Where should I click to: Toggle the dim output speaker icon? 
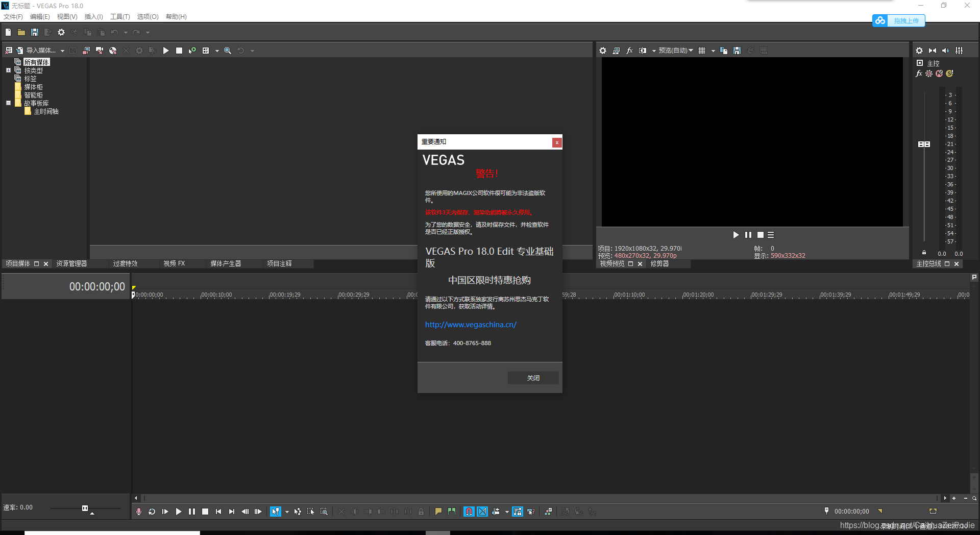pyautogui.click(x=946, y=51)
